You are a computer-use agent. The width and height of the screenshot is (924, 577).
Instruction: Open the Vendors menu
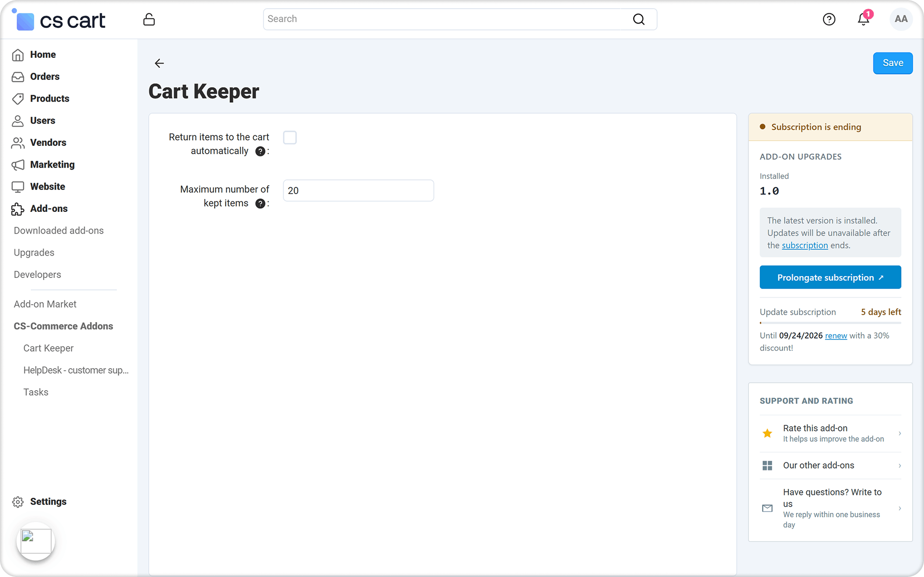(x=48, y=143)
